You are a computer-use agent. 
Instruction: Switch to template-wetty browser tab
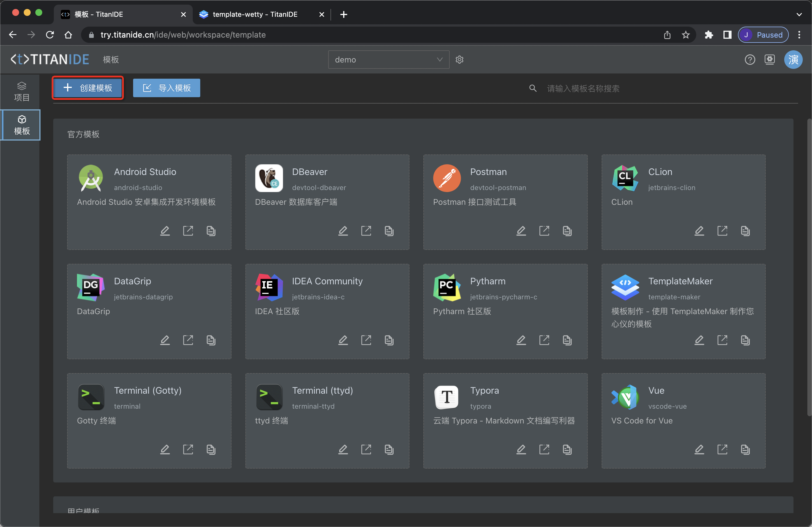pyautogui.click(x=255, y=14)
